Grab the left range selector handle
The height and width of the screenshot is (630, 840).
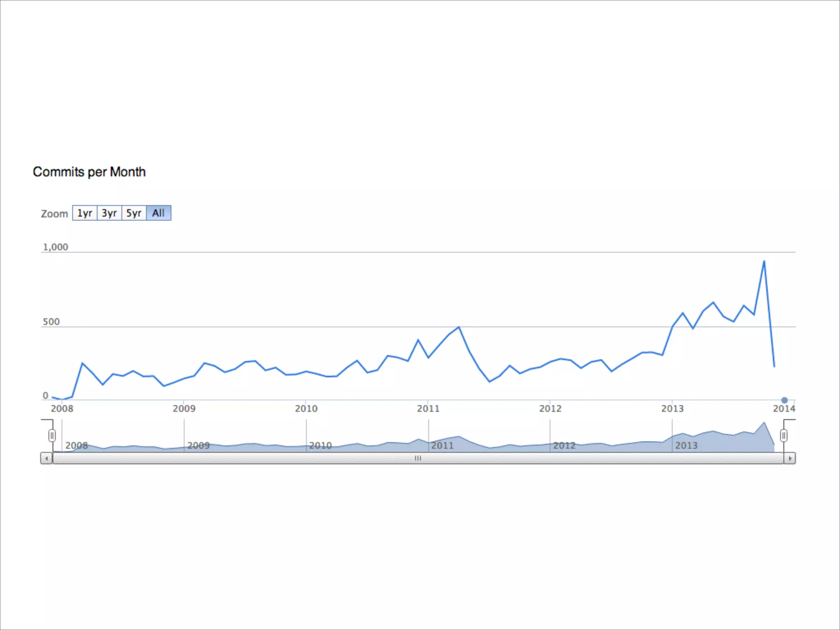(52, 435)
